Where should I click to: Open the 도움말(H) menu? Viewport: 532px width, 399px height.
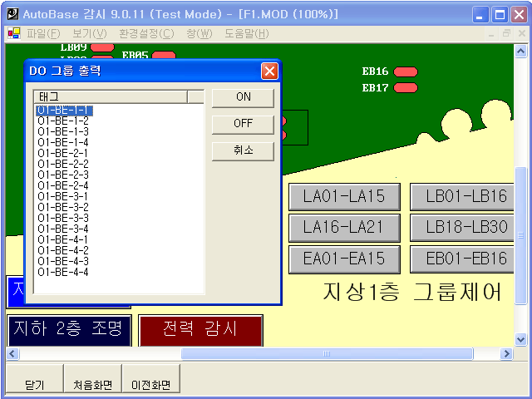[x=246, y=34]
